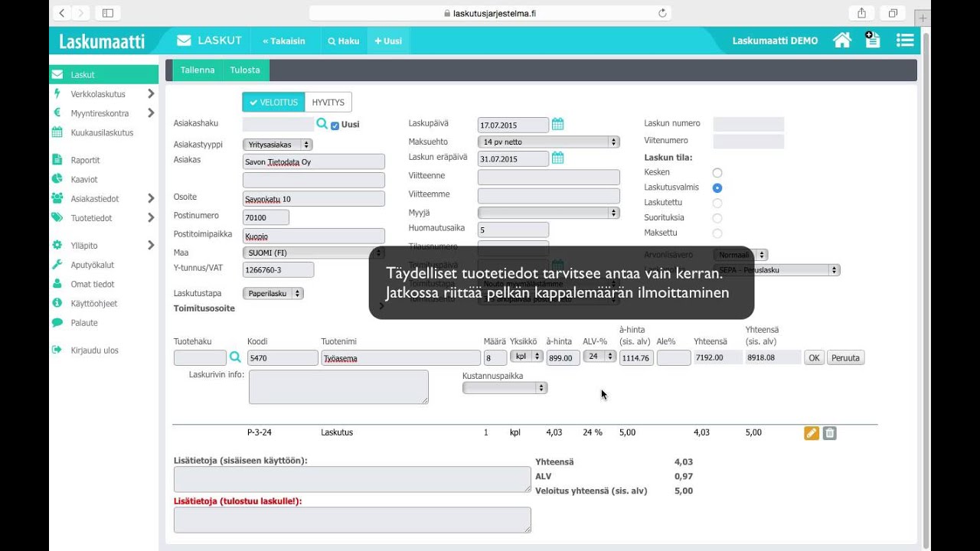
Task: Click the Osoite field showing Savonkatu 10
Action: [x=314, y=199]
